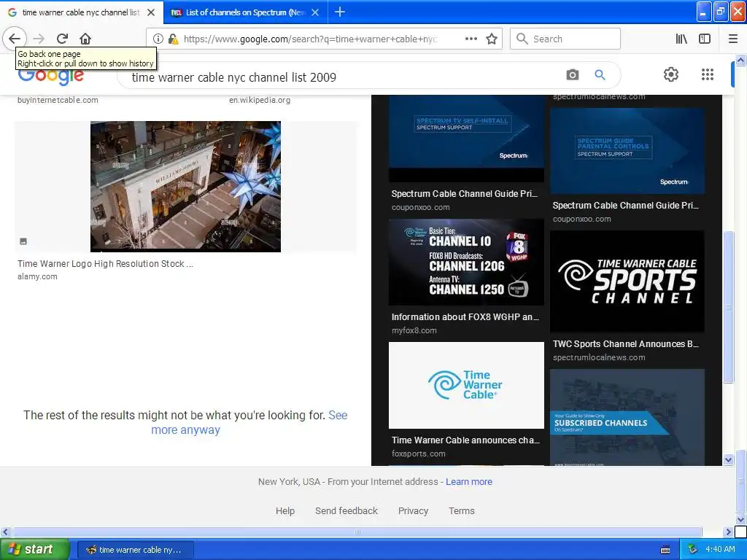Click the image icon on alamy thumbnail
The height and width of the screenshot is (560, 747).
[x=23, y=241]
